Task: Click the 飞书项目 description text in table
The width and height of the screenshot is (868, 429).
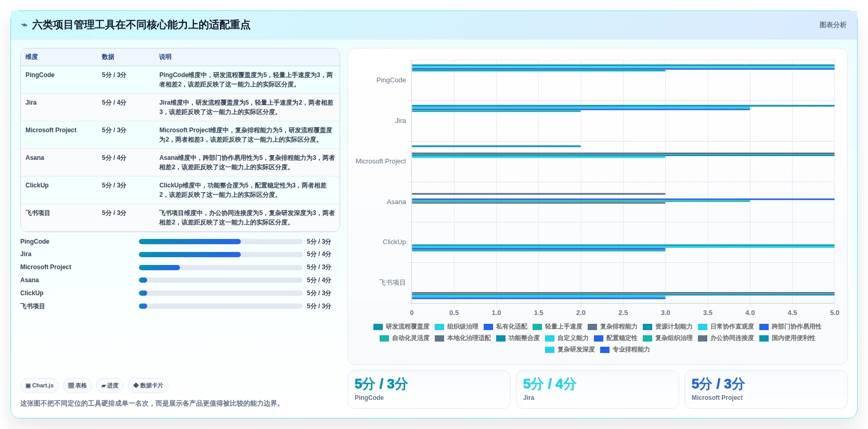Action: tap(247, 218)
